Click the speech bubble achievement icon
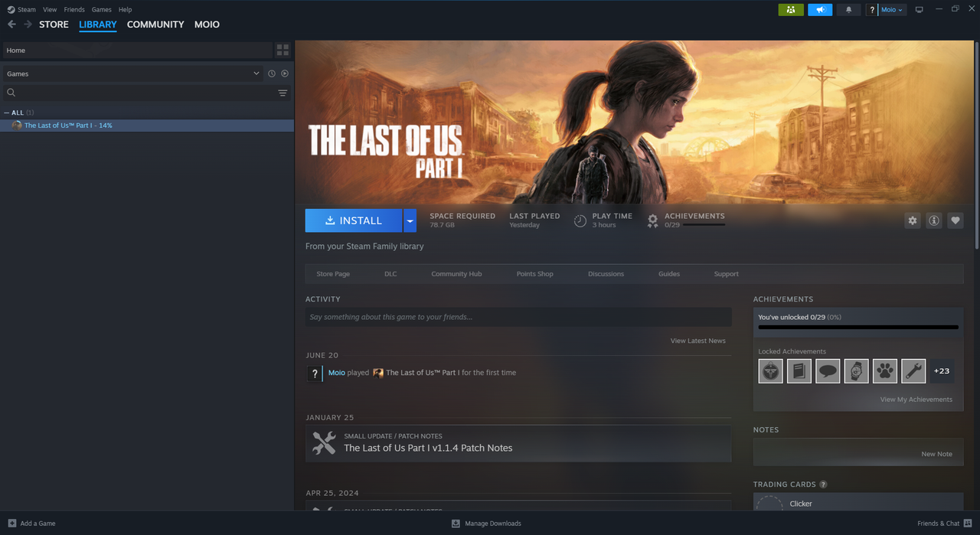Screen dimensions: 980x535 (828, 371)
